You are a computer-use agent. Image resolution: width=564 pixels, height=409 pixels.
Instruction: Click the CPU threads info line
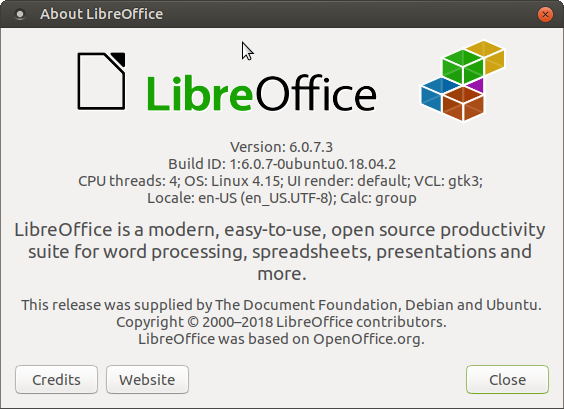pyautogui.click(x=281, y=181)
